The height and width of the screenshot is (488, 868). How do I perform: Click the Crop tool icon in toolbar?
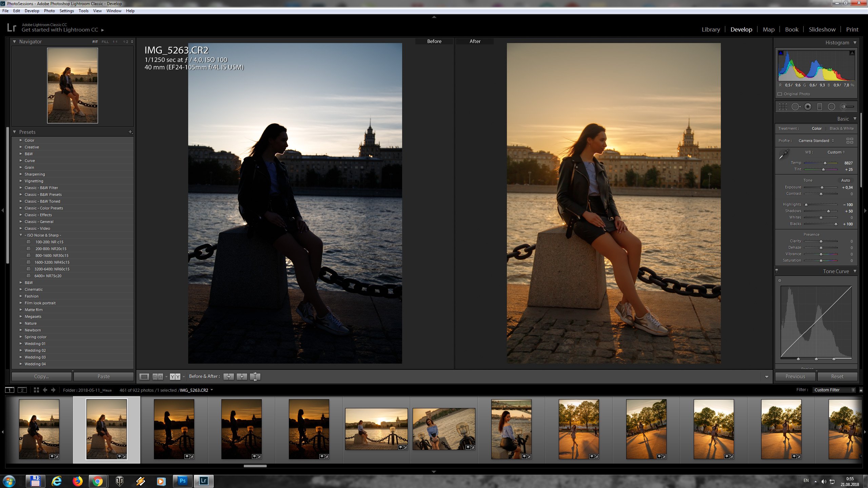782,107
